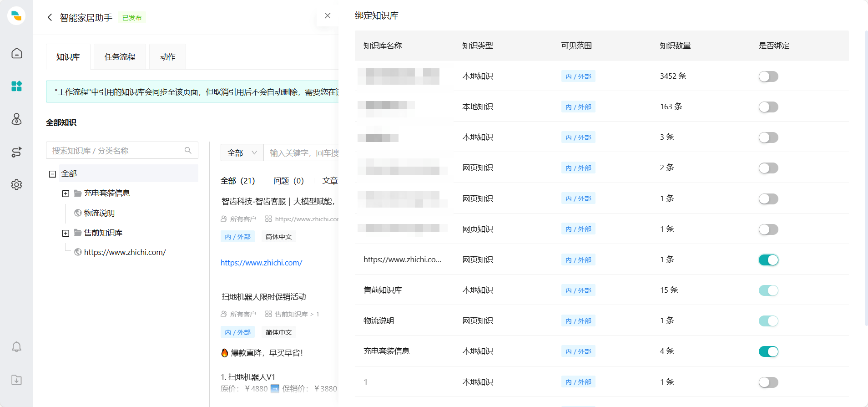This screenshot has width=868, height=407.
Task: Click the 内 / 外部 tag under 智齿科技 article
Action: click(x=238, y=237)
